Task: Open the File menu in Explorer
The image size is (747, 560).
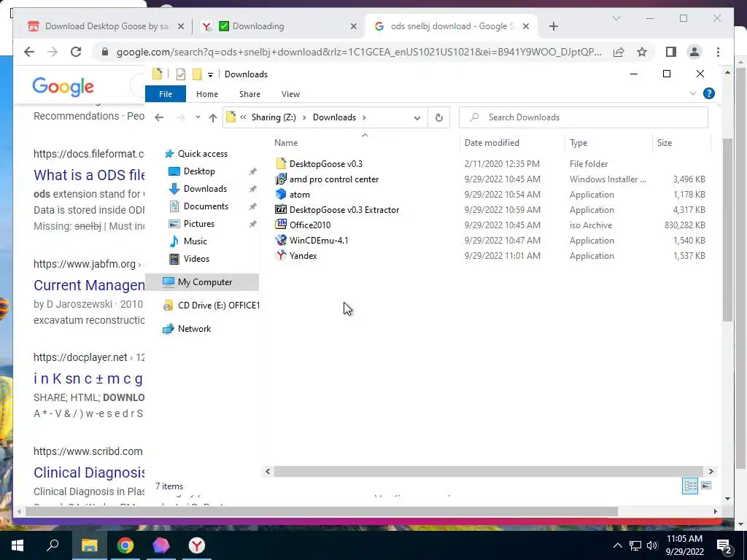Action: pyautogui.click(x=166, y=94)
